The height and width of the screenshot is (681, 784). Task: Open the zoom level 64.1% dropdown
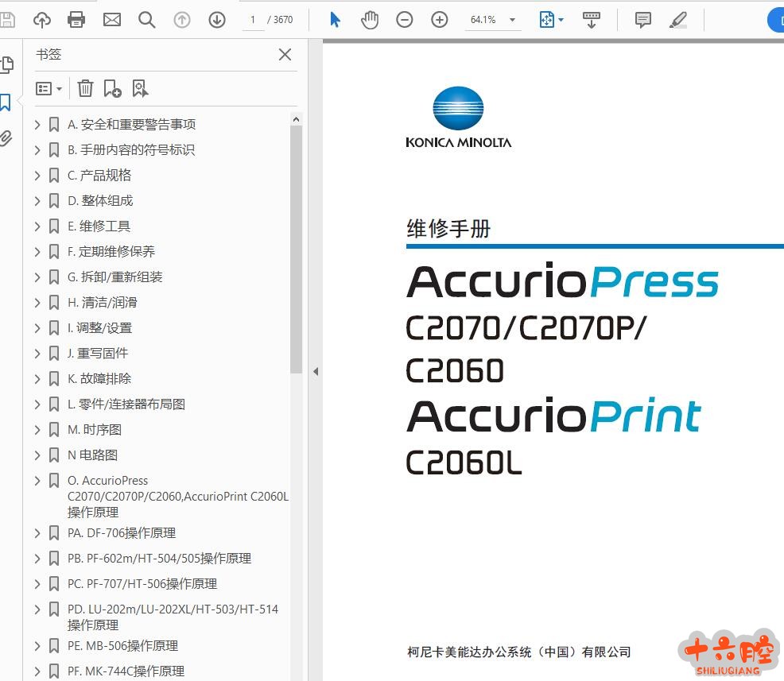(512, 20)
